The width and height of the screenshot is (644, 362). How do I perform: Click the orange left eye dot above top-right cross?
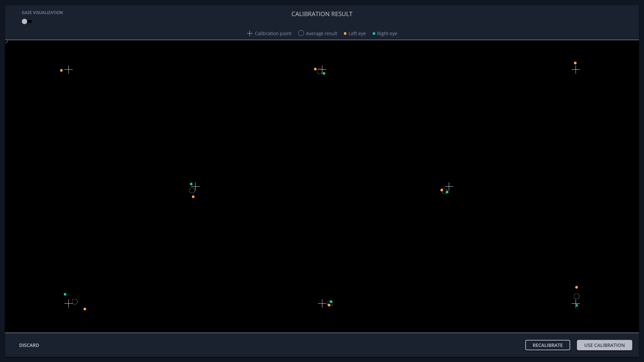click(x=575, y=63)
